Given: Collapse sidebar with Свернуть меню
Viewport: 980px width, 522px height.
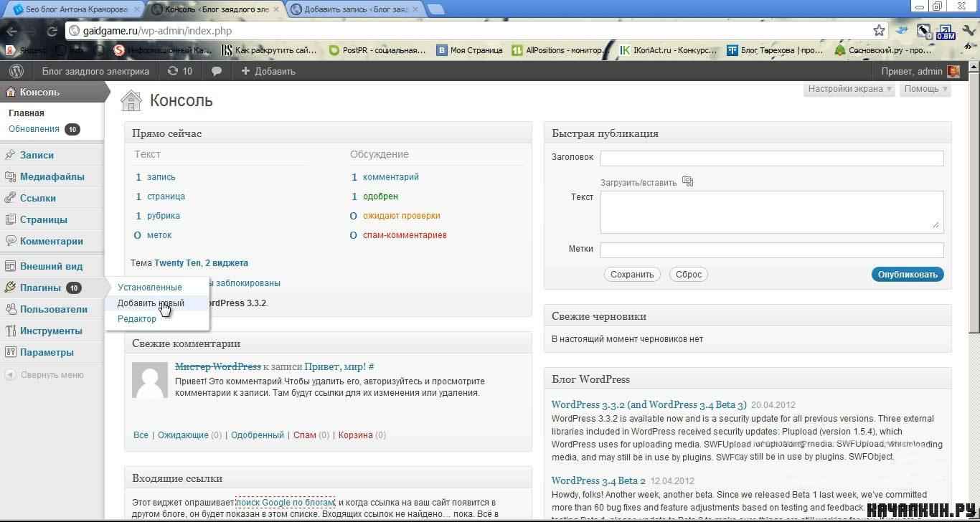Looking at the screenshot, I should coord(44,374).
